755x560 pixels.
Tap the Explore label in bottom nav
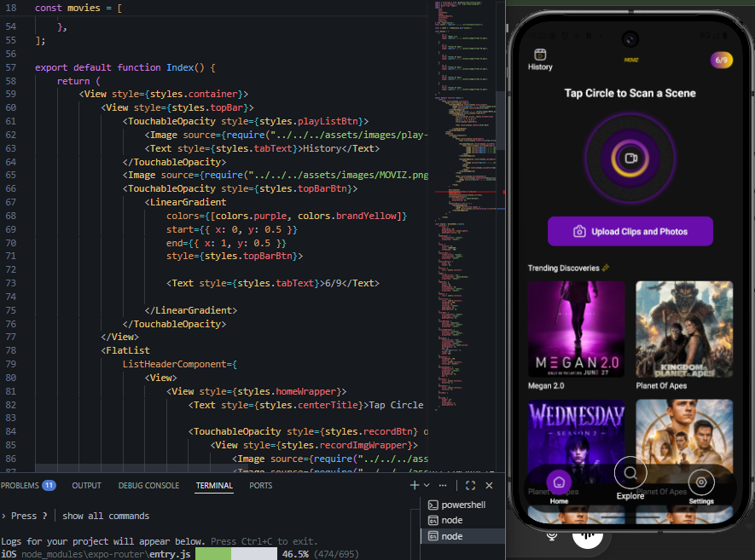630,496
